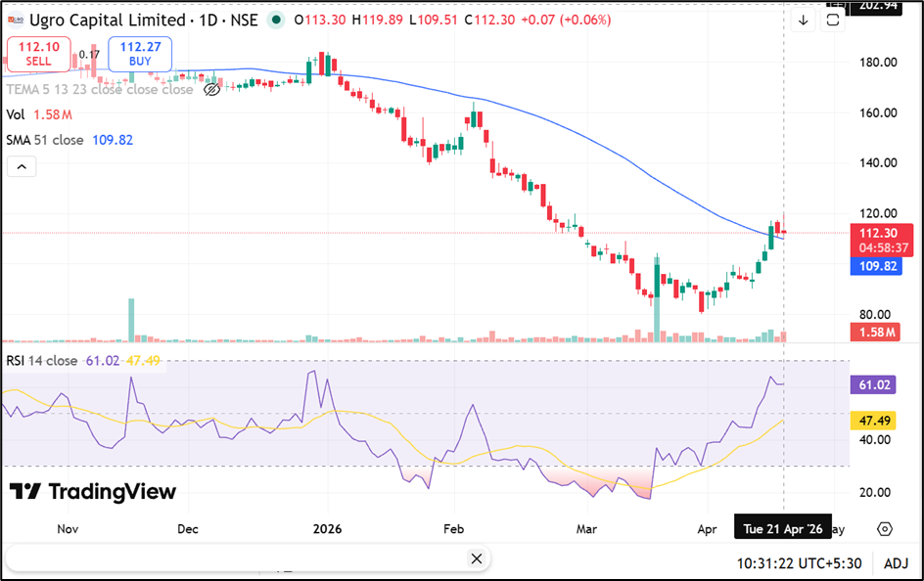Click the green market status dot
Viewport: 924px width, 581px height.
277,20
